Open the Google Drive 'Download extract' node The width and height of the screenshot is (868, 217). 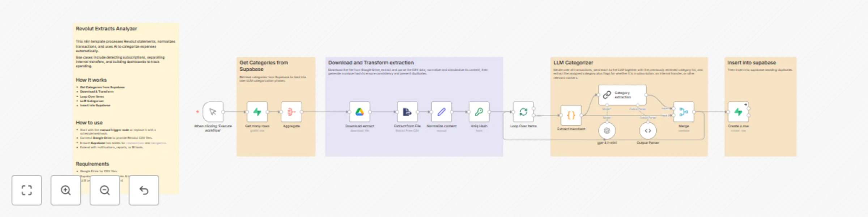(x=359, y=112)
